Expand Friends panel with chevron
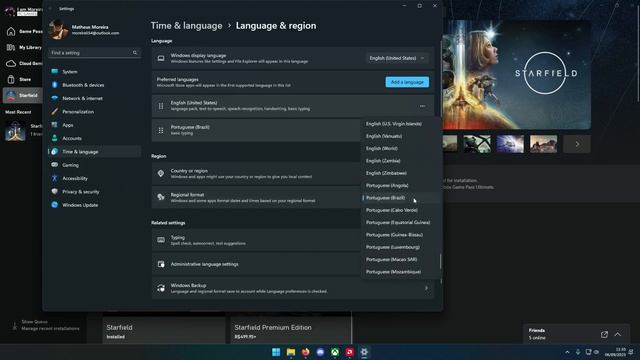 click(618, 334)
